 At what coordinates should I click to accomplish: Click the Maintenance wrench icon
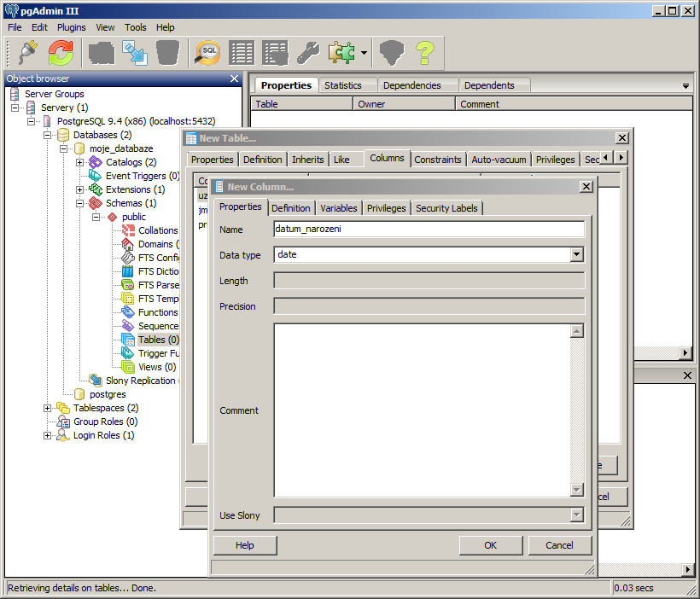(308, 53)
